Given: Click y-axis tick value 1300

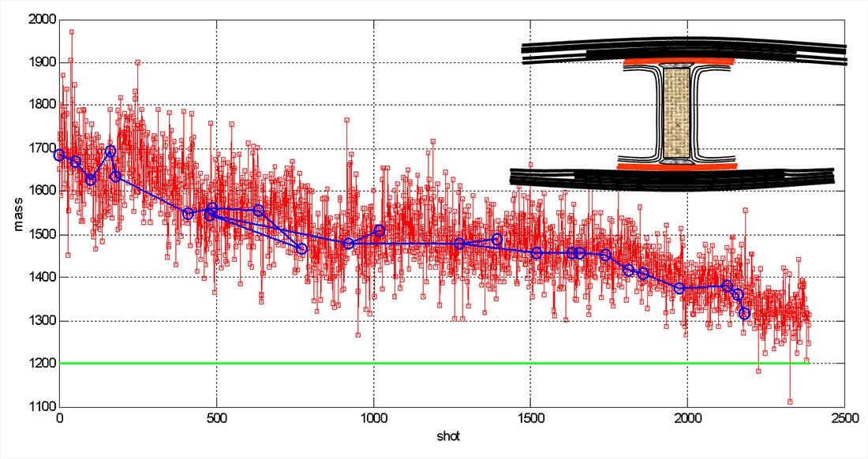Looking at the screenshot, I should pos(42,321).
